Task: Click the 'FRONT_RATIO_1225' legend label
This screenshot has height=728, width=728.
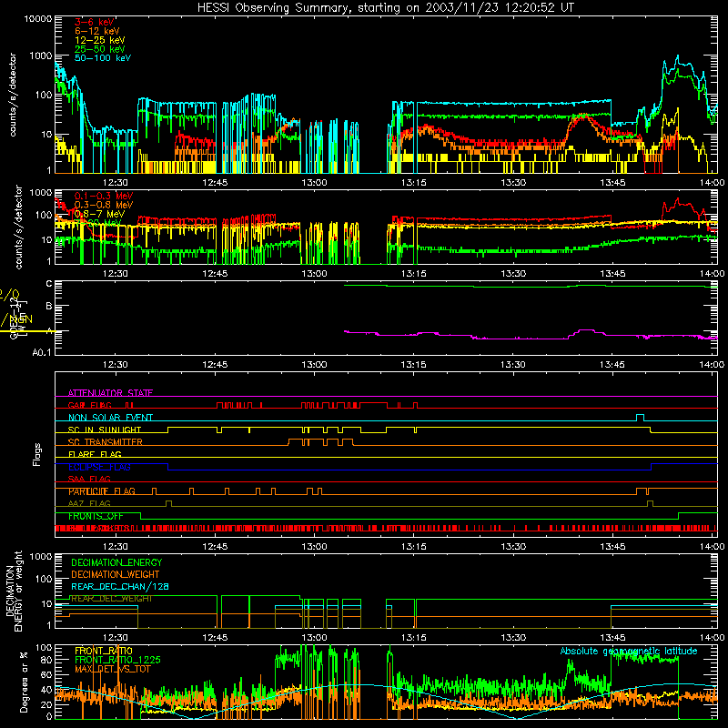Action: (117, 660)
